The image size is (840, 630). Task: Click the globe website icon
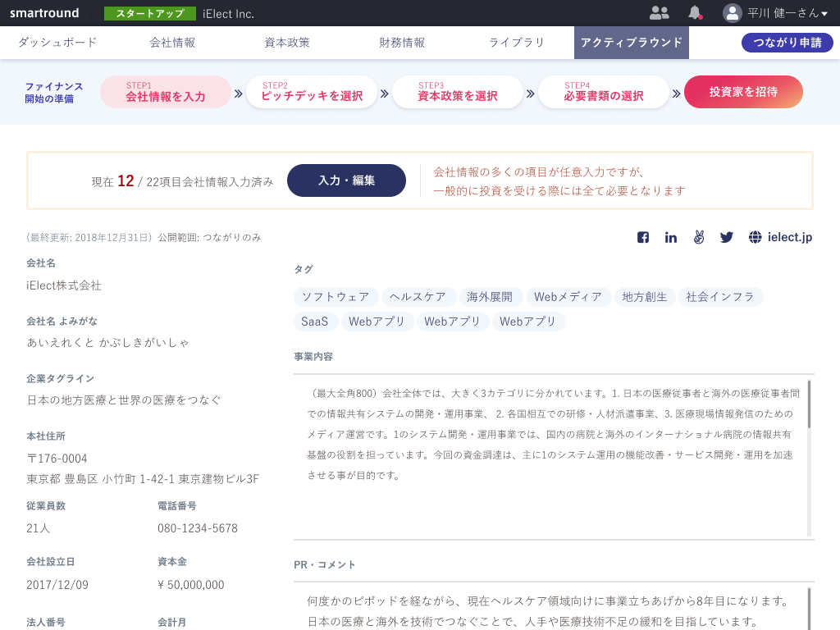pos(756,237)
